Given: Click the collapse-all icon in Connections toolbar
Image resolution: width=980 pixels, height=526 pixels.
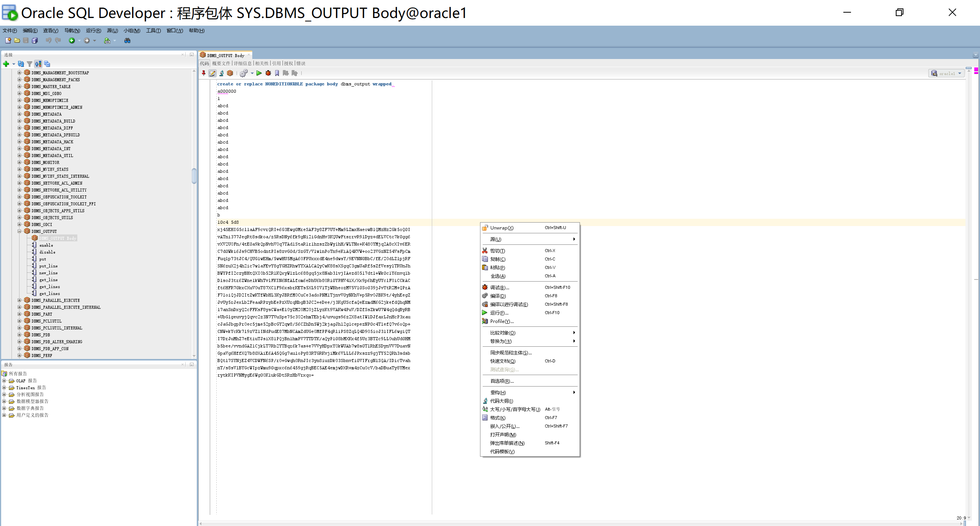Looking at the screenshot, I should pos(47,64).
